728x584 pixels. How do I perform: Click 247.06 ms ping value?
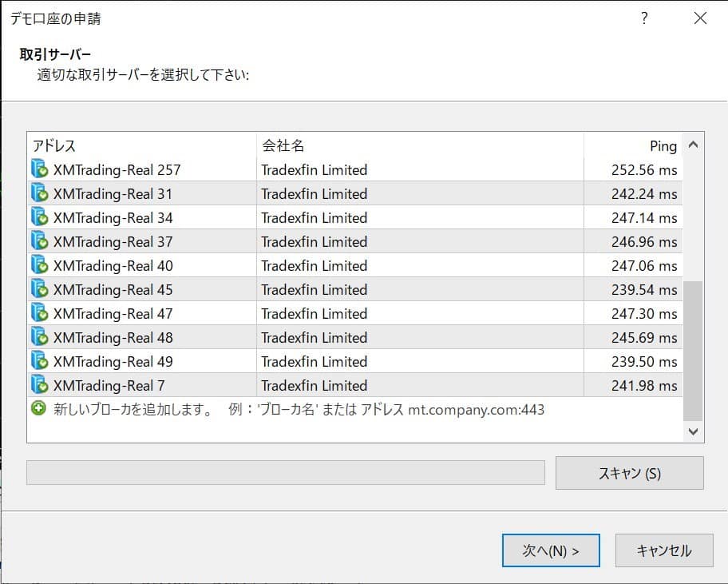[644, 266]
